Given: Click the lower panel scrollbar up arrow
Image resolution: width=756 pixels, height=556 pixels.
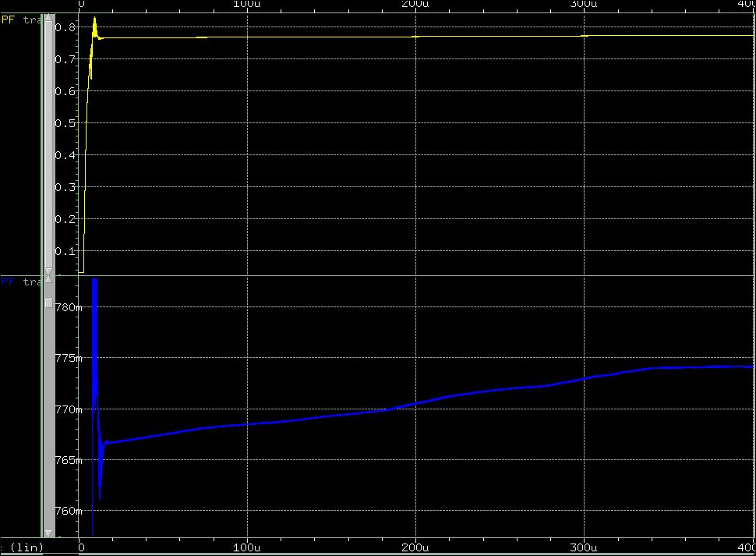Looking at the screenshot, I should click(x=48, y=279).
